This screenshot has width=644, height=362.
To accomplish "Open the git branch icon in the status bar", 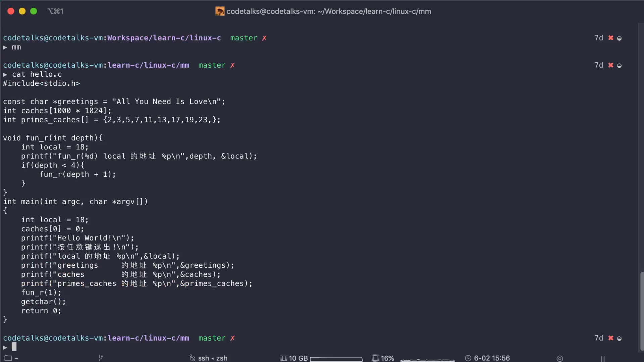I will (101, 358).
